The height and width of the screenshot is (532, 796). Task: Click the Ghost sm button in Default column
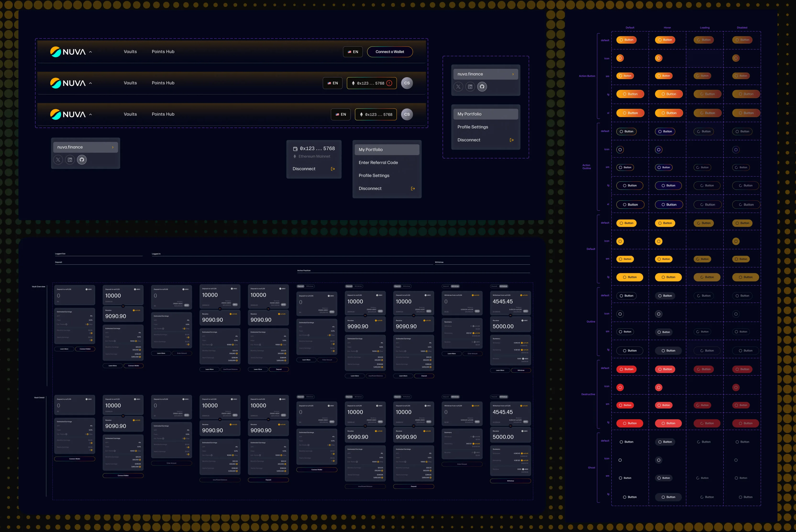click(625, 478)
